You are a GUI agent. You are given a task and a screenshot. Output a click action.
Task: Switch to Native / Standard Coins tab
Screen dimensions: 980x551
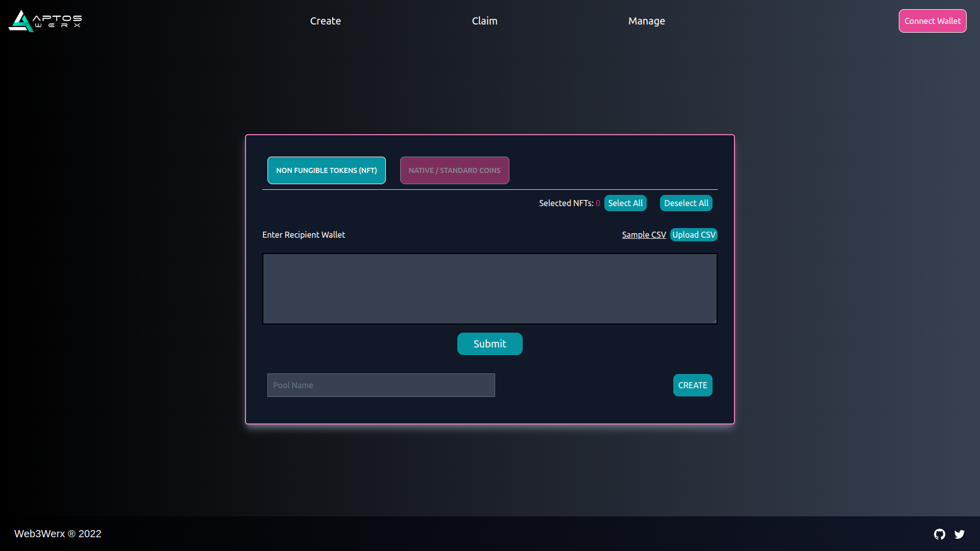pyautogui.click(x=454, y=170)
